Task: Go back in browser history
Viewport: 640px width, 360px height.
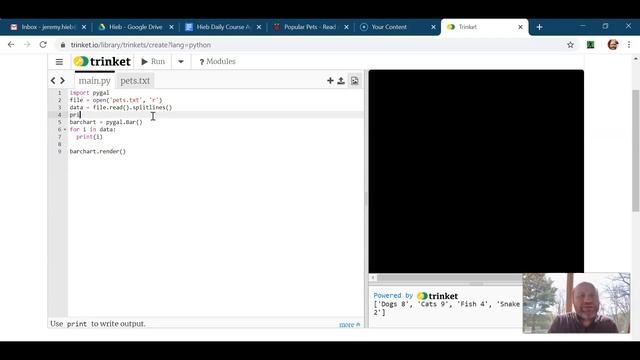Action: pyautogui.click(x=11, y=44)
